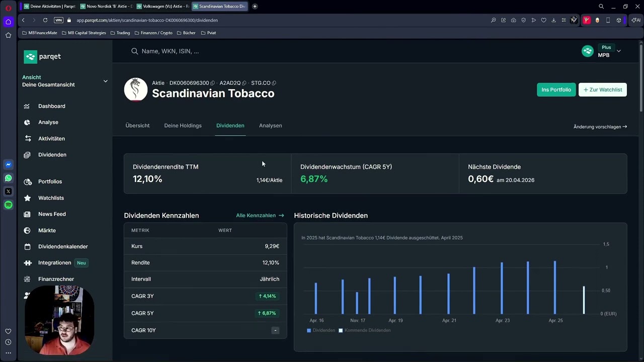Viewport: 644px width, 362px height.
Task: Click the CAGR 3Y 4,14% badge
Action: (267, 296)
